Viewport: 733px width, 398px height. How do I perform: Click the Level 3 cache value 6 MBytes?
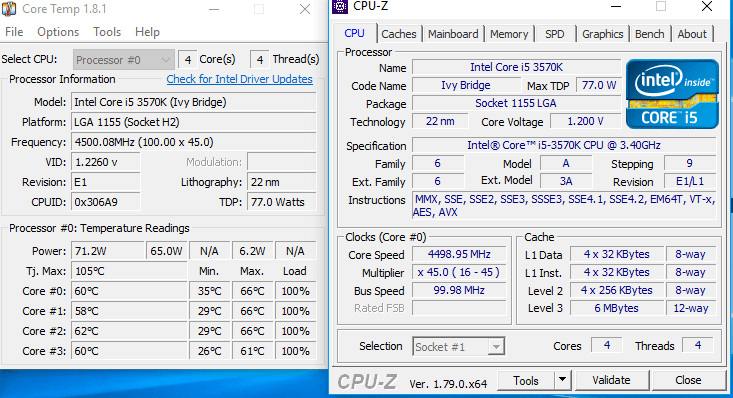[x=617, y=308]
